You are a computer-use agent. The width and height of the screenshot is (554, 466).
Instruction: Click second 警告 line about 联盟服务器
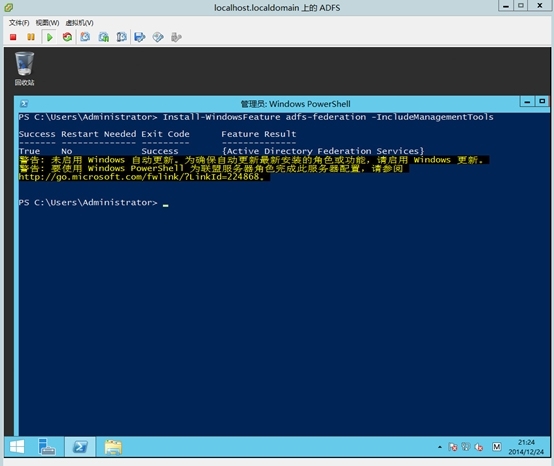[x=213, y=168]
